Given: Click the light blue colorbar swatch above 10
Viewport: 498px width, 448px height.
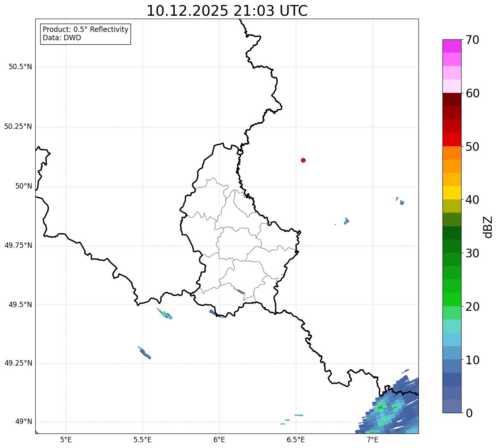Looking at the screenshot, I should (452, 353).
